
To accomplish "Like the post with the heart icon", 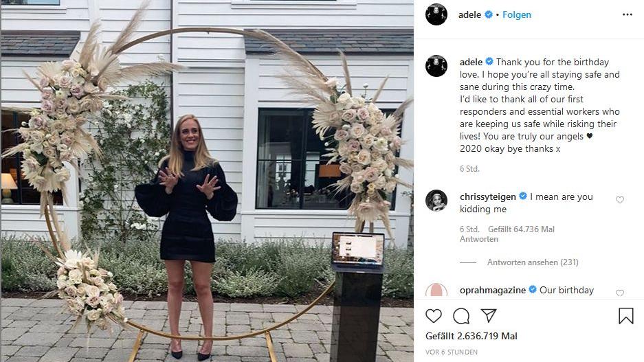I will 434,315.
